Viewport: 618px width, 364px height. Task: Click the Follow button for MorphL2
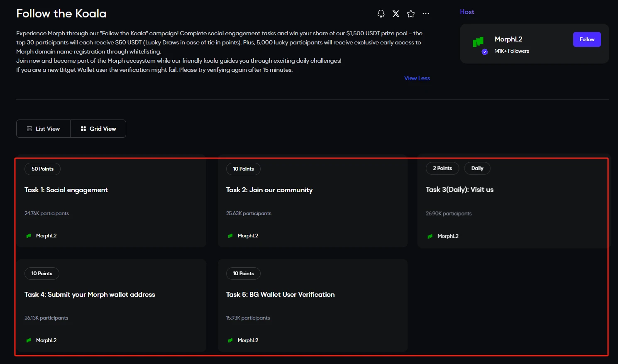pyautogui.click(x=586, y=39)
